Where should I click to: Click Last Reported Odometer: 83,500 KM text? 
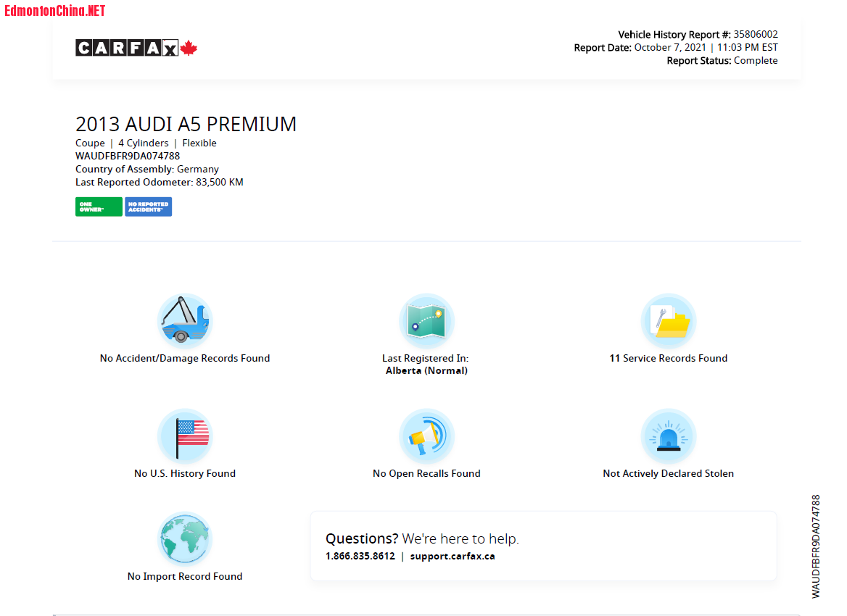160,182
